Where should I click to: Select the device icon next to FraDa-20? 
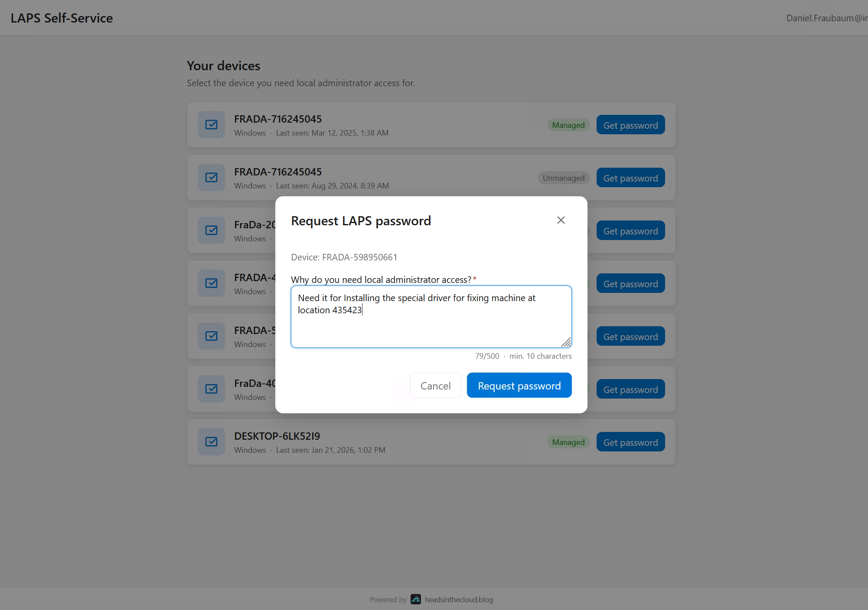tap(211, 230)
